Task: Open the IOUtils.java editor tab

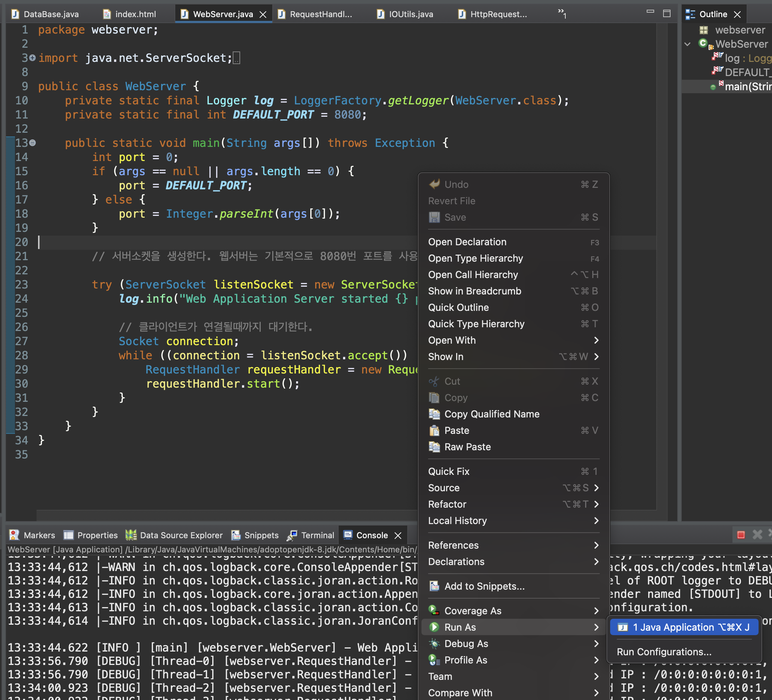Action: (x=405, y=14)
